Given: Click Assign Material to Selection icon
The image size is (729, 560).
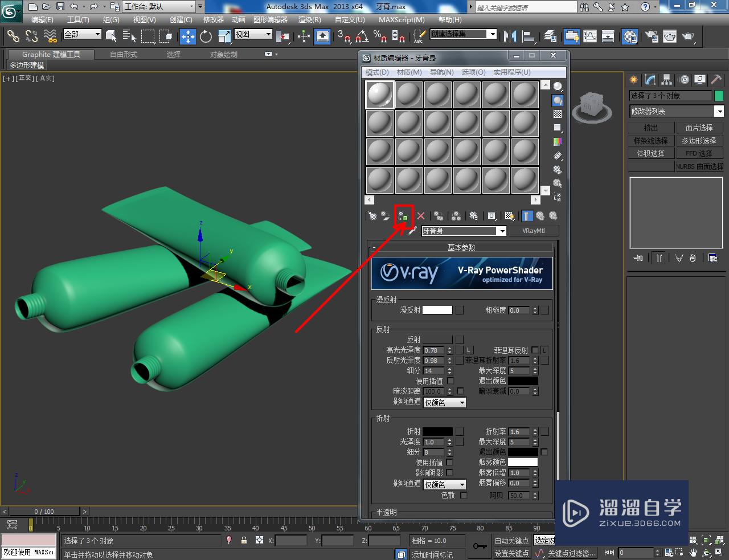Looking at the screenshot, I should click(403, 216).
